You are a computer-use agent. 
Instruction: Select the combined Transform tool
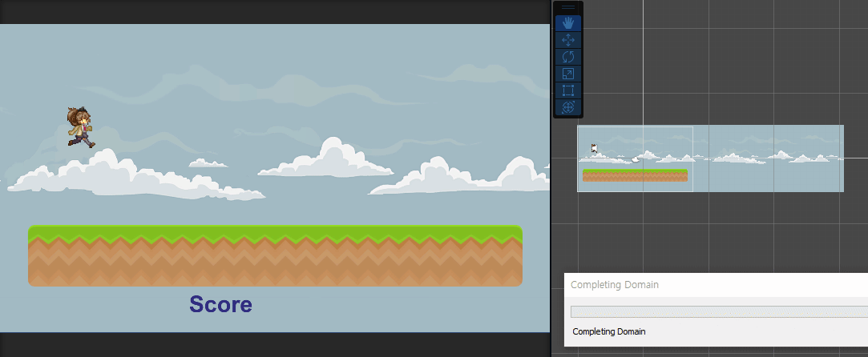pos(568,107)
